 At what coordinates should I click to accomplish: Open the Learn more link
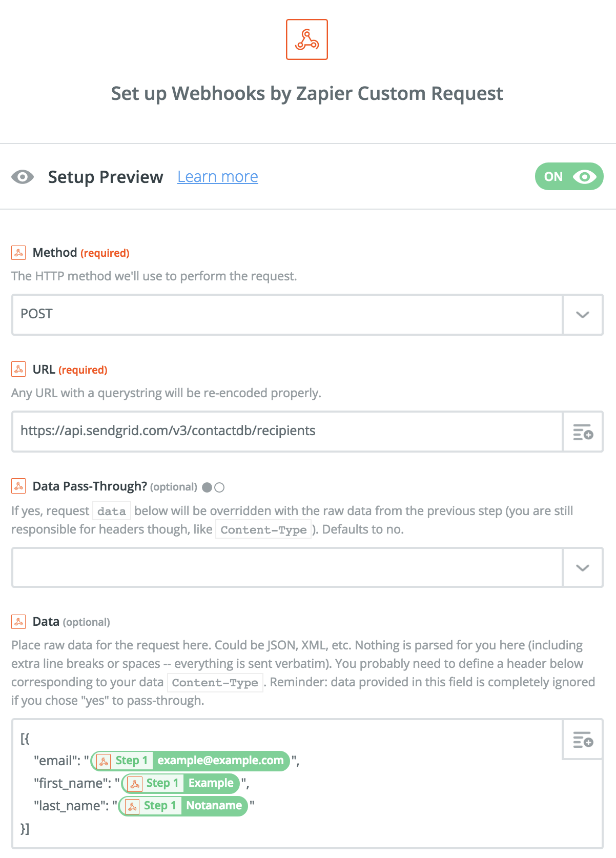(218, 177)
